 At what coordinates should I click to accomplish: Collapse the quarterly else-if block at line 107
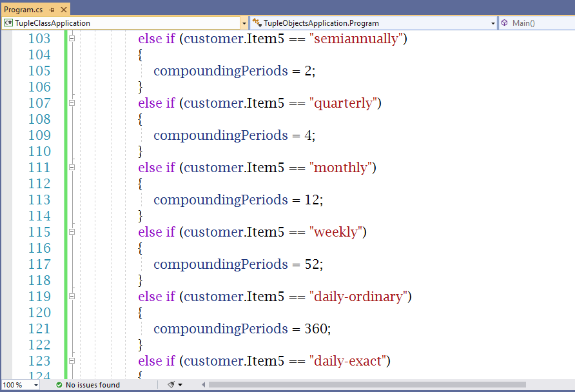72,103
